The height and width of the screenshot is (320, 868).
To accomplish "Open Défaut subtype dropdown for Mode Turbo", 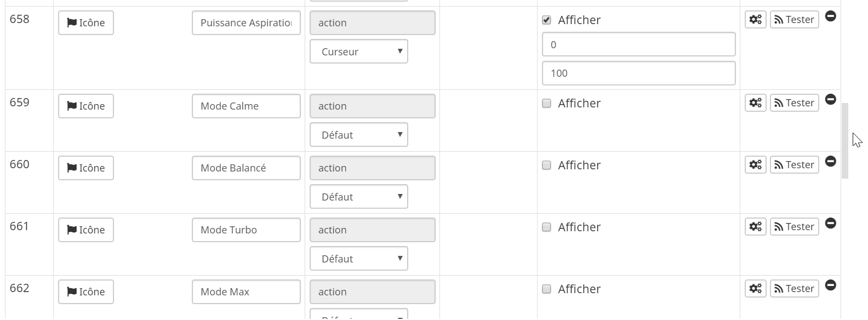I will pos(358,259).
